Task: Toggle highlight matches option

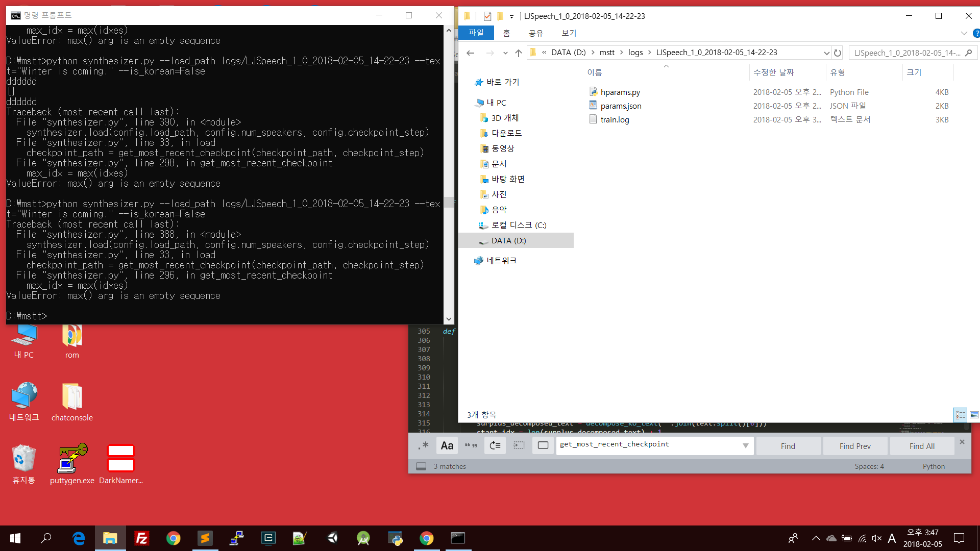Action: tap(543, 446)
